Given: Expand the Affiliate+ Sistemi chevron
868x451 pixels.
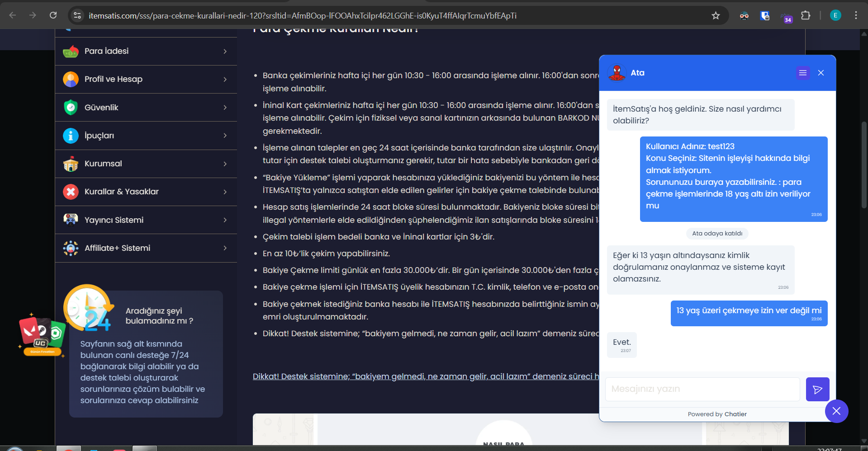Looking at the screenshot, I should tap(225, 248).
